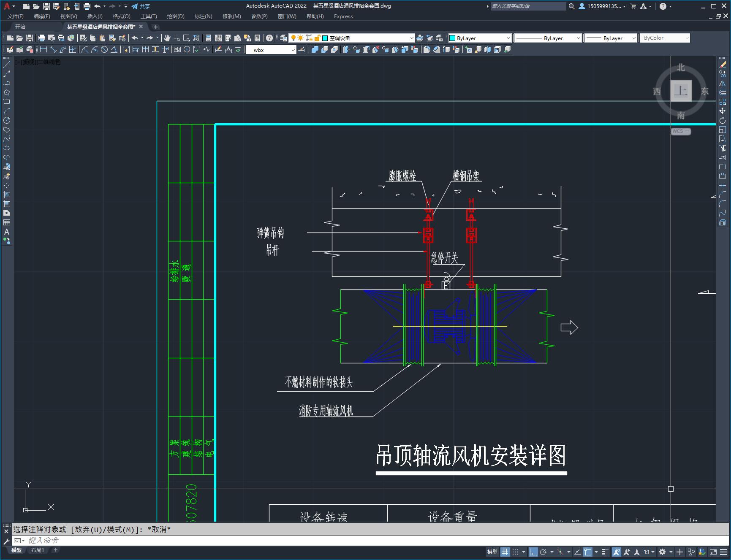The image size is (731, 560).
Task: Click the Plot printer icon in Quick Access
Action: [87, 6]
